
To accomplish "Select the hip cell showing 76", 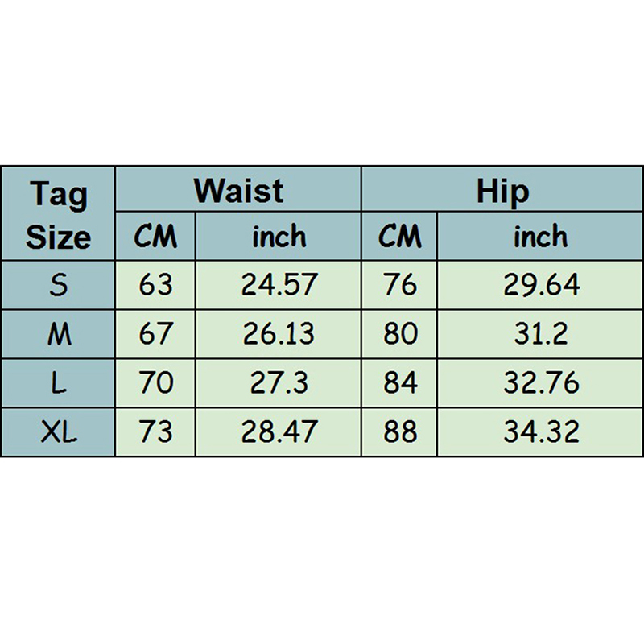I will click(400, 285).
